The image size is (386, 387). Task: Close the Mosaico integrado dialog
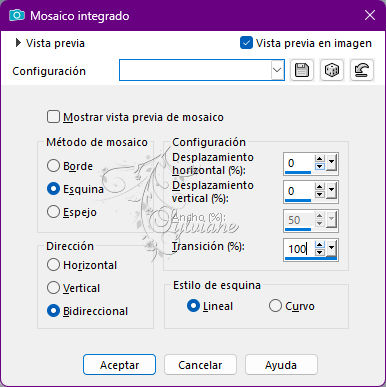point(370,15)
